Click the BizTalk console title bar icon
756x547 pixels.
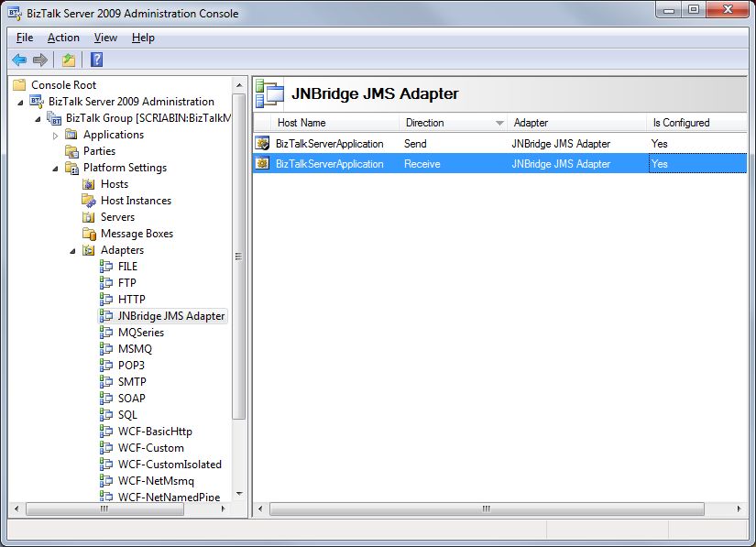[x=15, y=13]
